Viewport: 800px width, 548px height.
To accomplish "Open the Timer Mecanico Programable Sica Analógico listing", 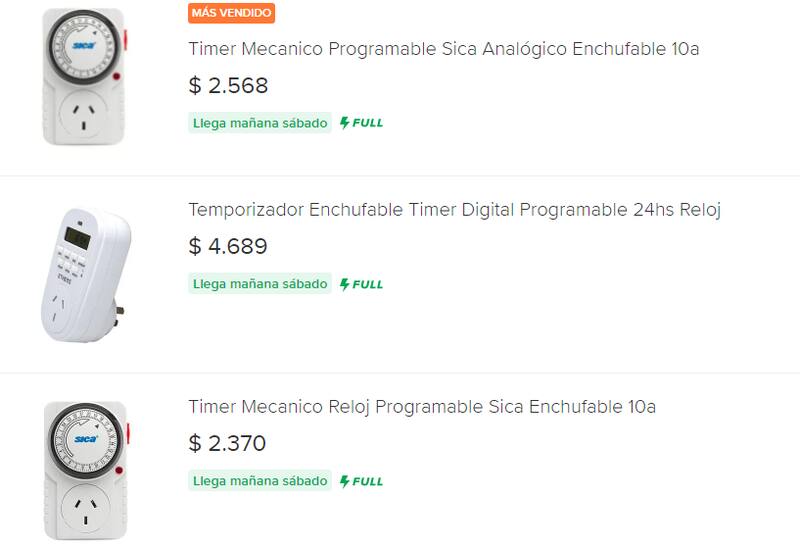I will point(443,49).
